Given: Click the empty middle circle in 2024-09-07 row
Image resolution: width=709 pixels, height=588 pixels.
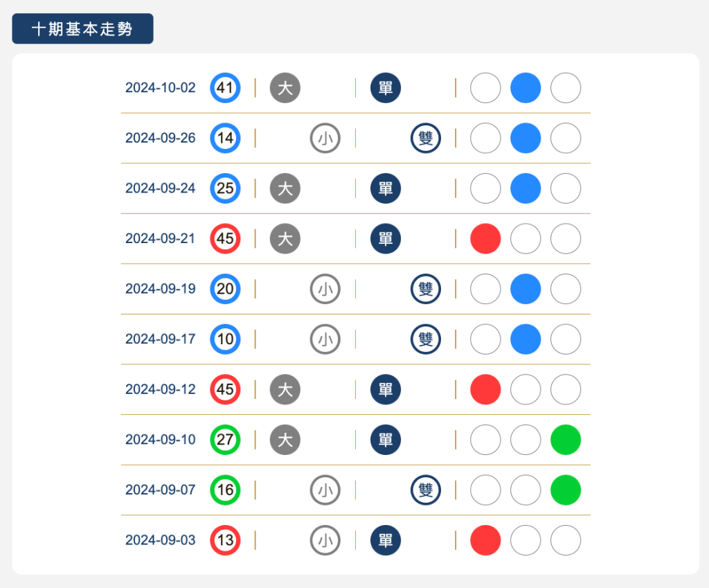Looking at the screenshot, I should 526,490.
